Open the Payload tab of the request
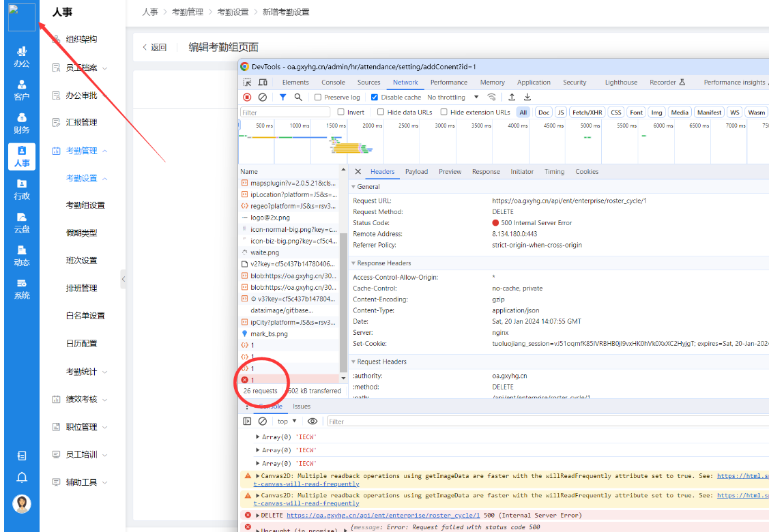The height and width of the screenshot is (532, 769). tap(416, 172)
